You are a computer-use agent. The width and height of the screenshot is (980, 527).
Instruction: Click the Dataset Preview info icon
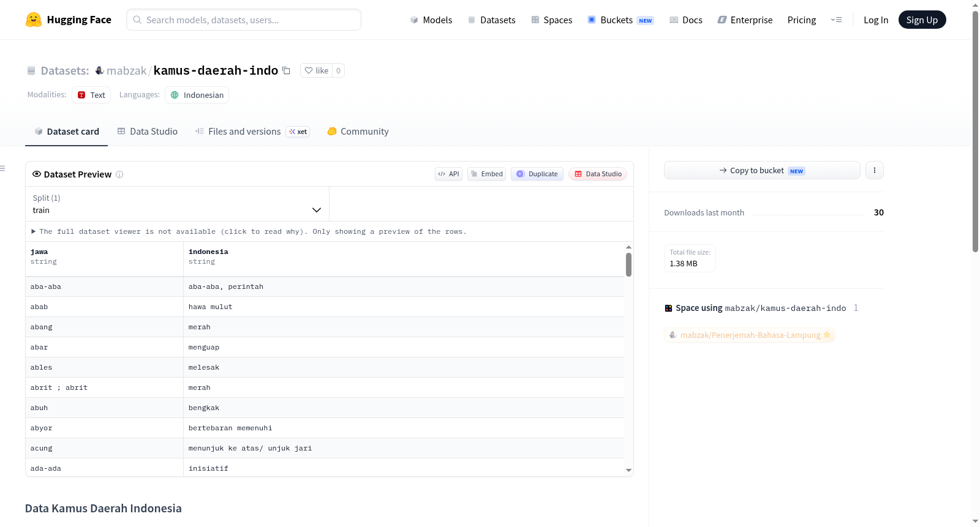click(119, 174)
